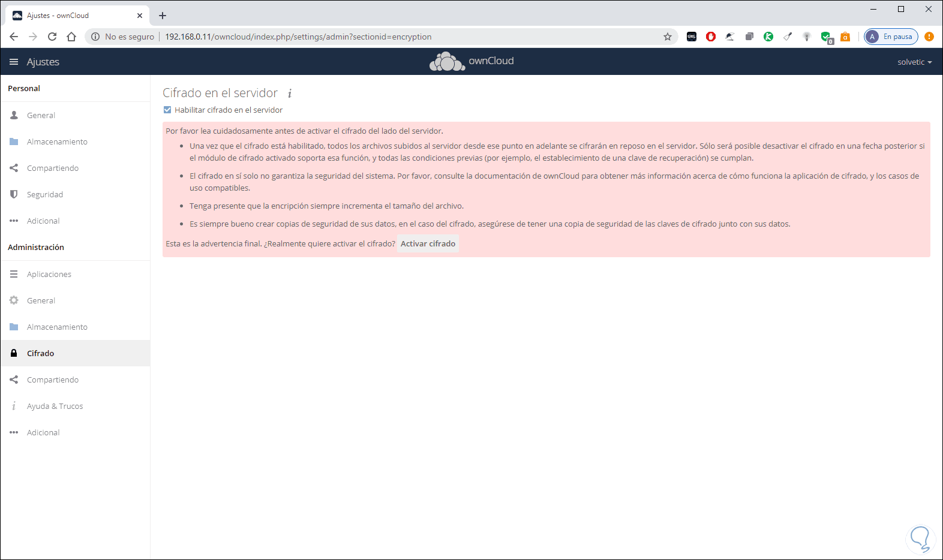Open Personal Adicional settings section
The width and height of the screenshot is (943, 560).
point(75,221)
